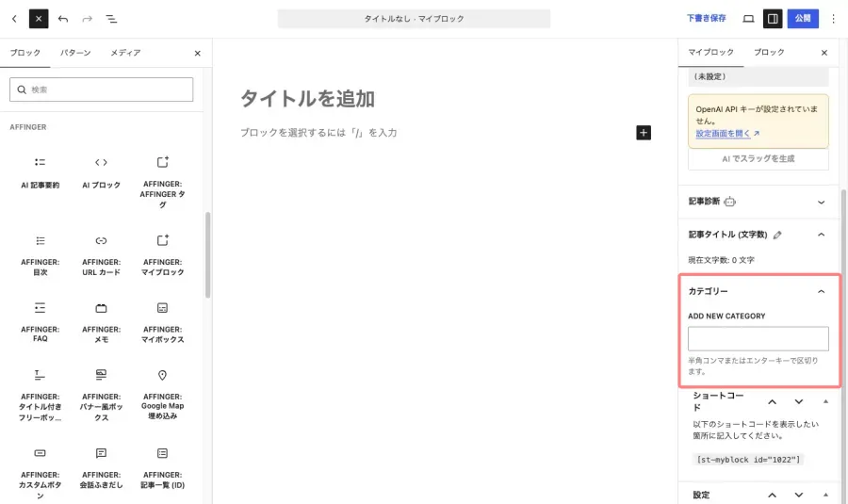848x504 pixels.
Task: Open the preview device icon
Action: (748, 19)
